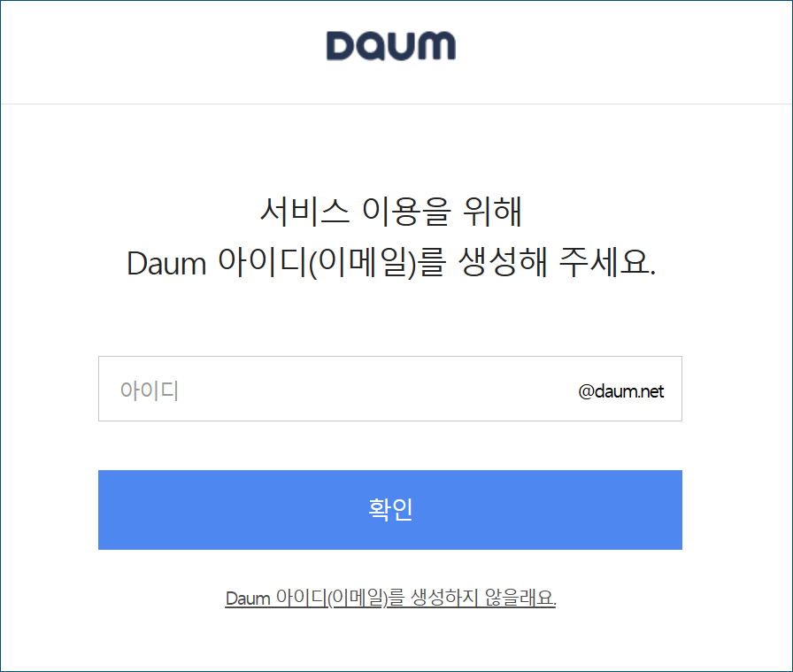The height and width of the screenshot is (672, 793).
Task: Click the letter D of the Daum logo
Action: (343, 46)
